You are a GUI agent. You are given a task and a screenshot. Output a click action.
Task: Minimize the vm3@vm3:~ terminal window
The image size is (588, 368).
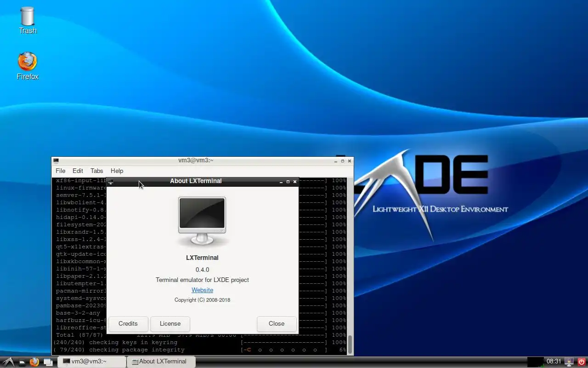[336, 161]
